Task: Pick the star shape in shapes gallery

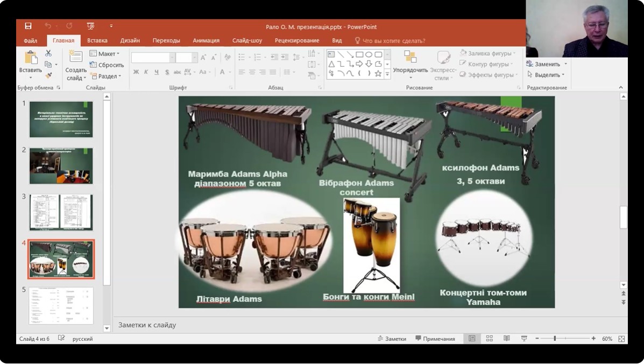Action: 378,74
